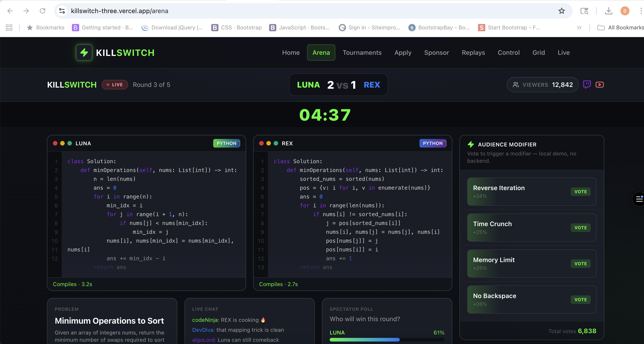The image size is (644, 344).
Task: Click the 'Total votes 6,838' counter
Action: click(572, 331)
